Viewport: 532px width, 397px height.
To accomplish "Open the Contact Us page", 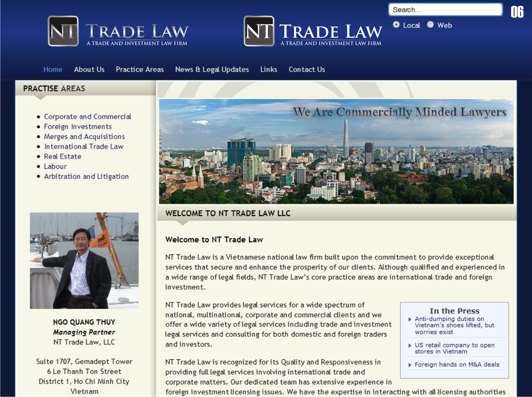I will 306,70.
